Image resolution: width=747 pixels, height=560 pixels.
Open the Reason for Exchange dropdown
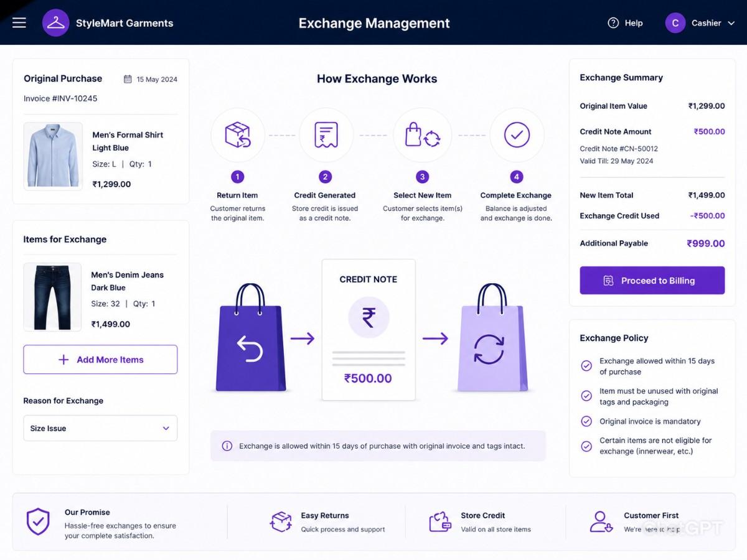tap(100, 428)
